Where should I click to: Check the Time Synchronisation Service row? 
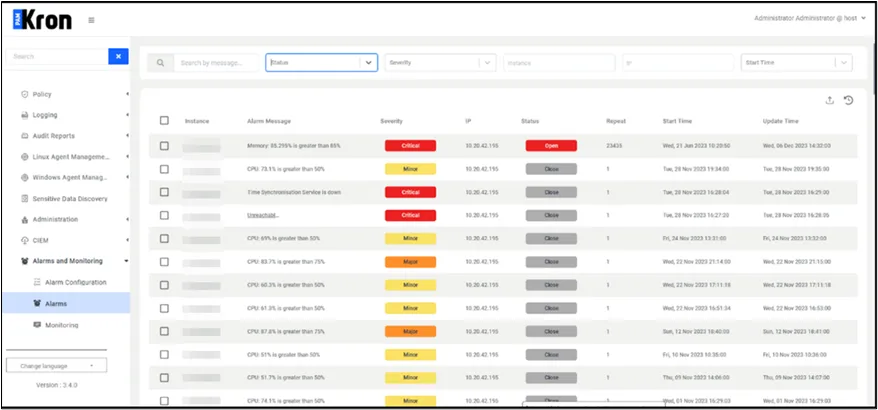[164, 192]
